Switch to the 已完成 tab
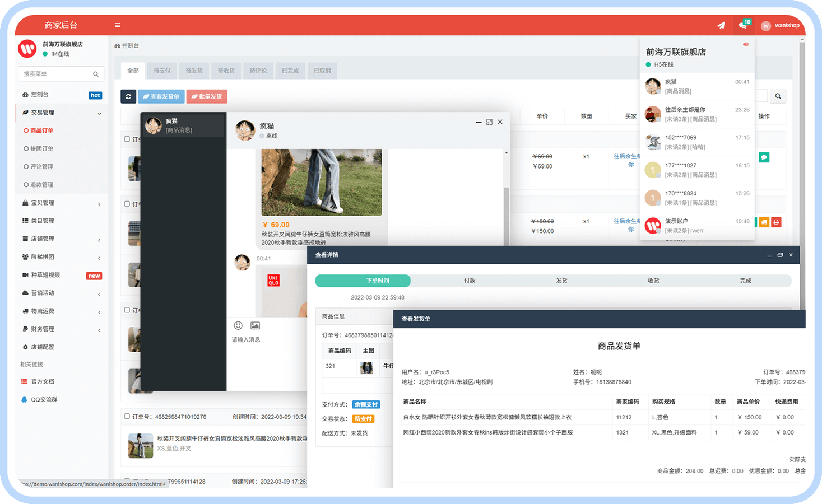The width and height of the screenshot is (822, 504). tap(290, 71)
